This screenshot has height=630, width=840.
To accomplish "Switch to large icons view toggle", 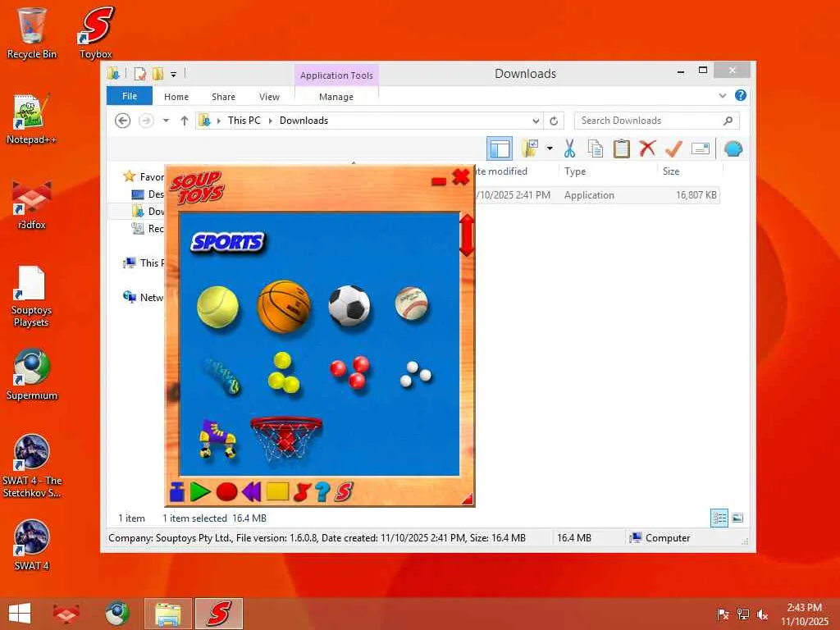I will (x=737, y=518).
